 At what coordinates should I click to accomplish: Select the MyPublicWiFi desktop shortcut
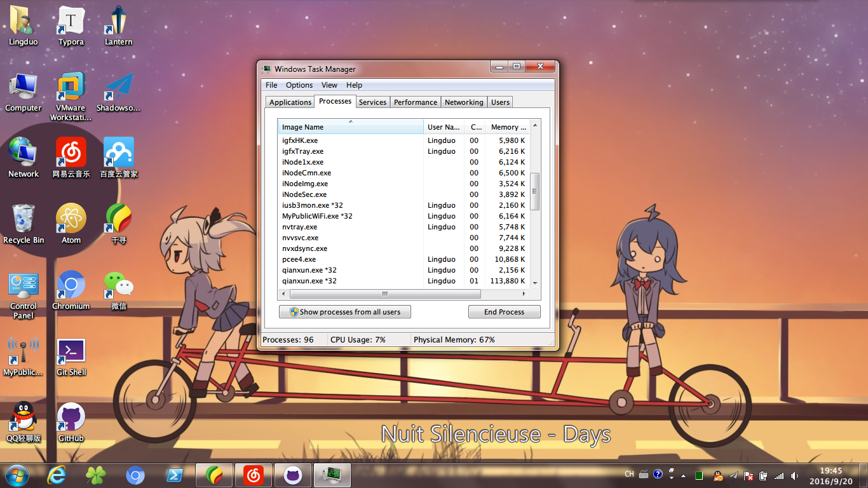pos(24,356)
